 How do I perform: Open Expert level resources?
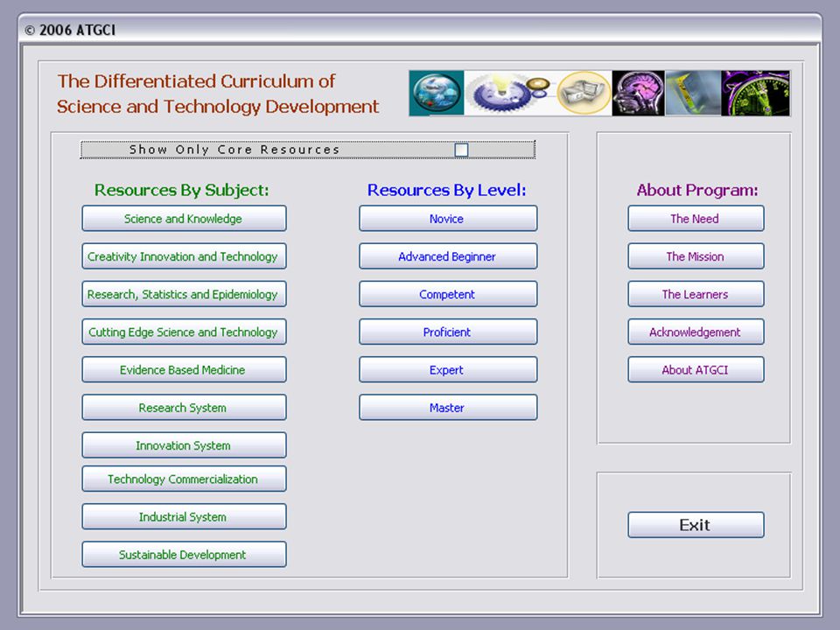pyautogui.click(x=448, y=369)
